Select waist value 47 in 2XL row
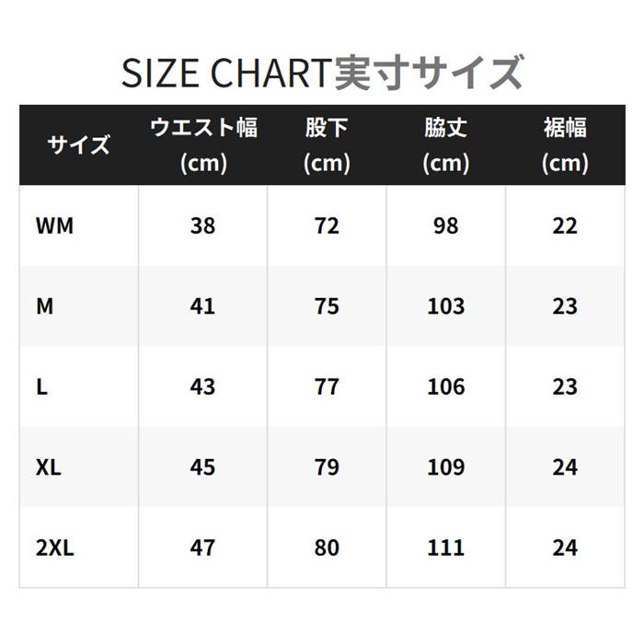 pos(202,547)
